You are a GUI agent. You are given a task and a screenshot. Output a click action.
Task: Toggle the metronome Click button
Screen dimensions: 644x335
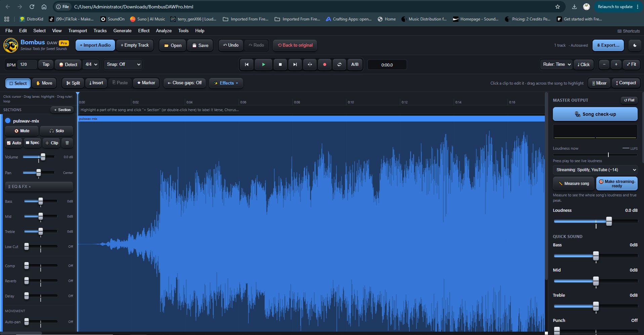coord(583,64)
